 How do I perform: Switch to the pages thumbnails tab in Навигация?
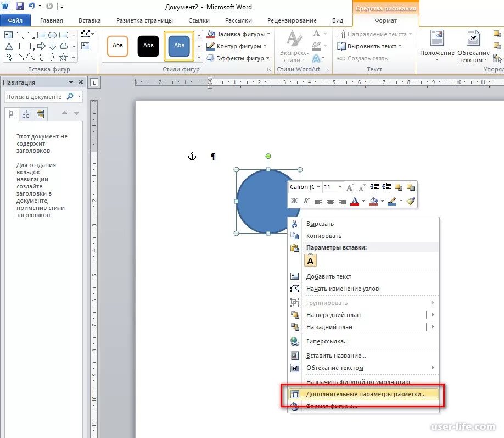coord(26,114)
